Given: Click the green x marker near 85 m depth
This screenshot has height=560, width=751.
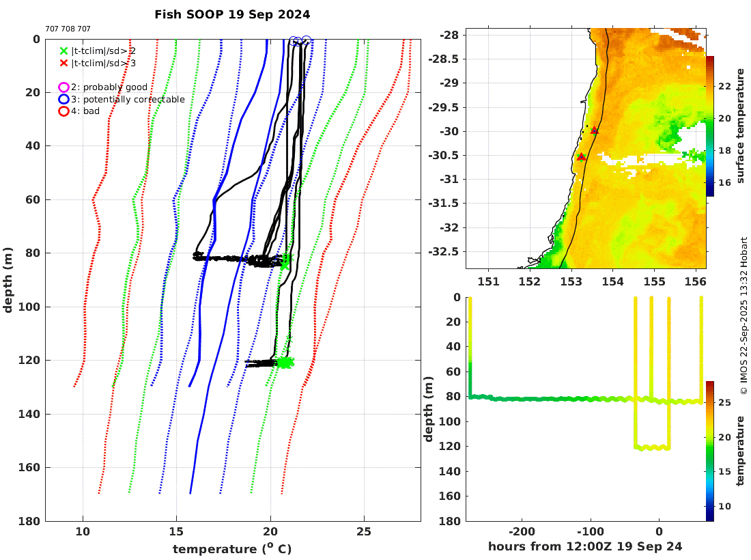Looking at the screenshot, I should 285,264.
